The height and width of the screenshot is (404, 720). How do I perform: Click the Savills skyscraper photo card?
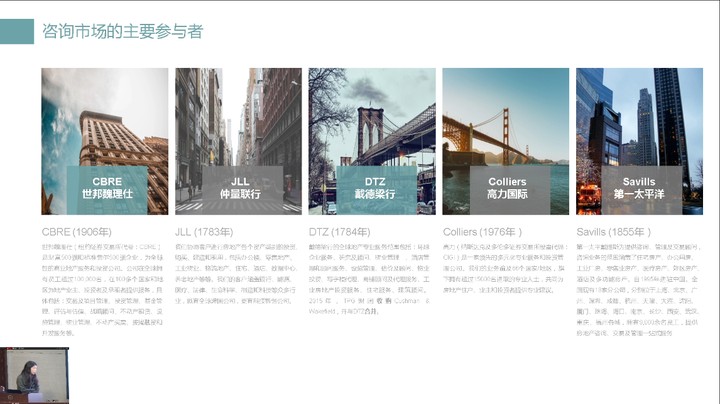(x=639, y=141)
